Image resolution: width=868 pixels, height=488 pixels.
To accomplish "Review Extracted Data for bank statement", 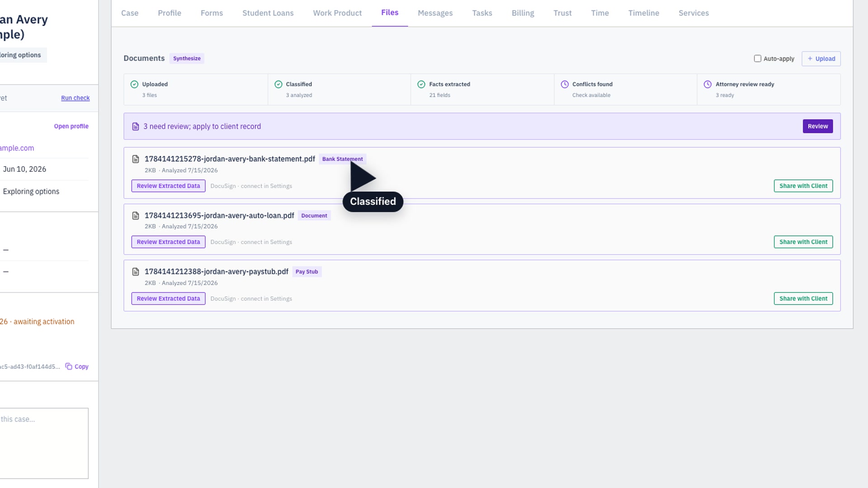I will [168, 186].
